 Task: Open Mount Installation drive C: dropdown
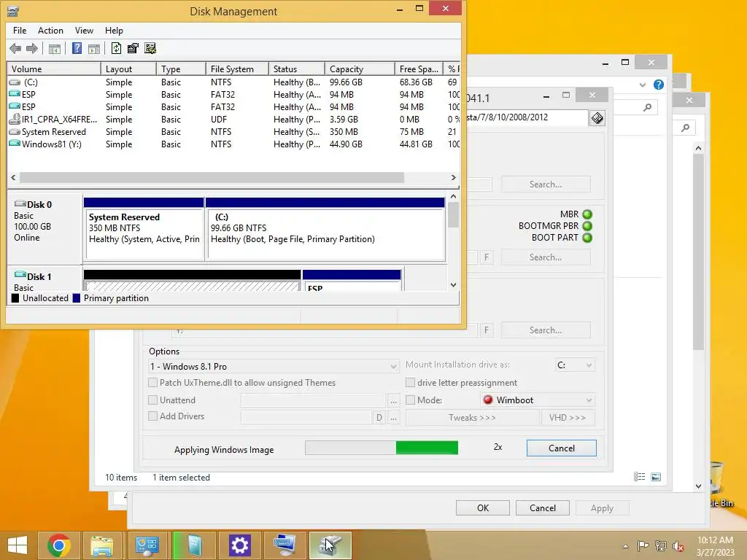pyautogui.click(x=575, y=365)
